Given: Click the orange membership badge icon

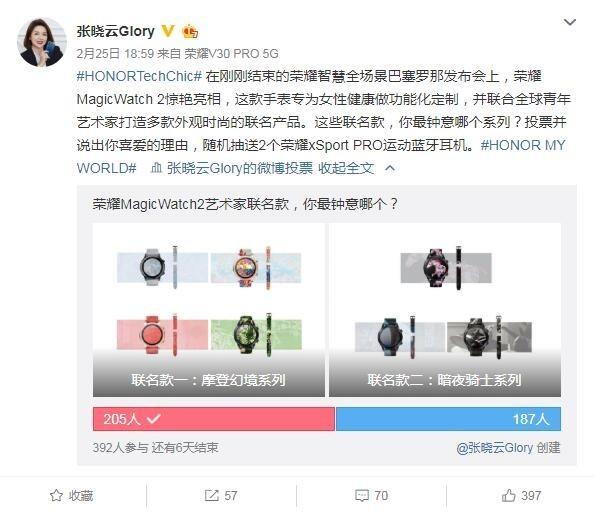Looking at the screenshot, I should click(x=190, y=32).
